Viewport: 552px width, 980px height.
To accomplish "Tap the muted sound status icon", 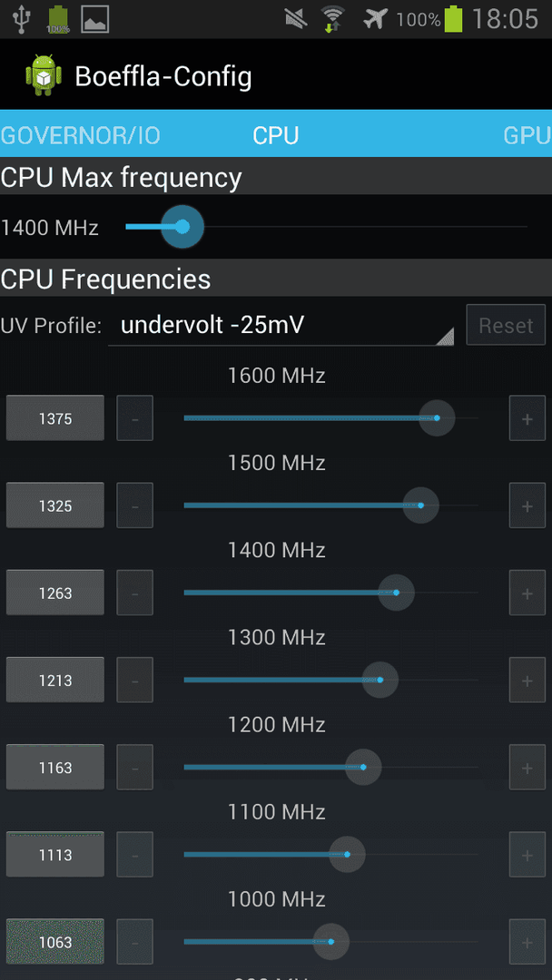I will click(x=296, y=19).
